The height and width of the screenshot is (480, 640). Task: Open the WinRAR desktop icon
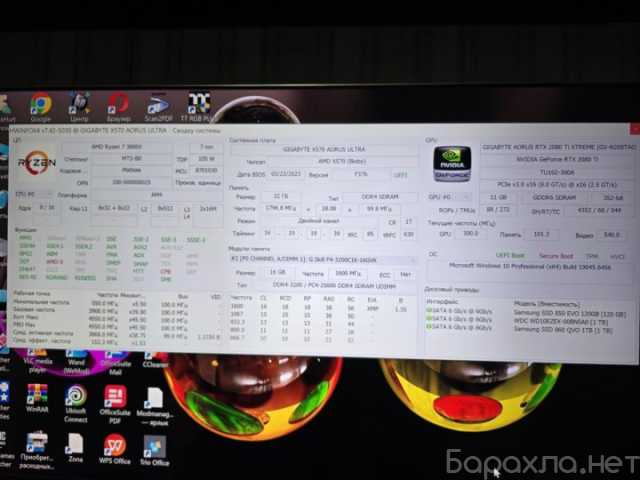click(x=36, y=397)
